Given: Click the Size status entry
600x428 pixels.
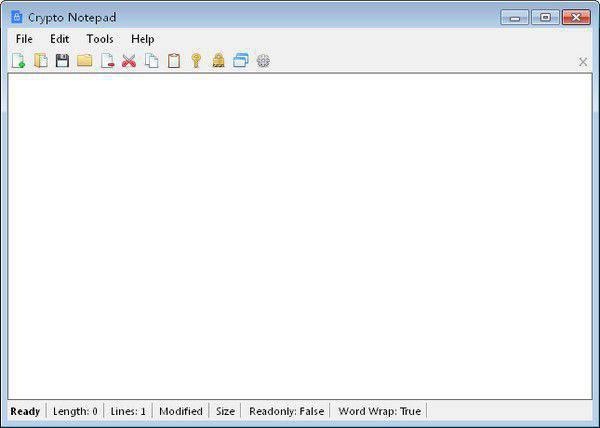Looking at the screenshot, I should point(225,412).
